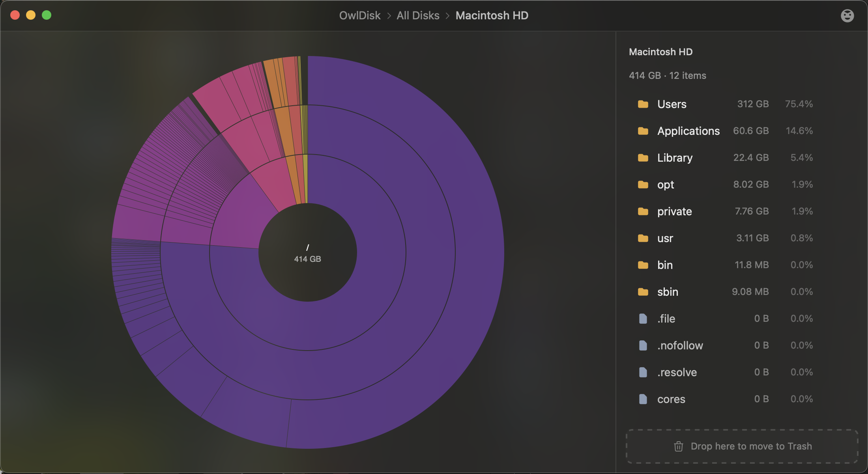868x474 pixels.
Task: Click the .resolve document icon
Action: 643,372
